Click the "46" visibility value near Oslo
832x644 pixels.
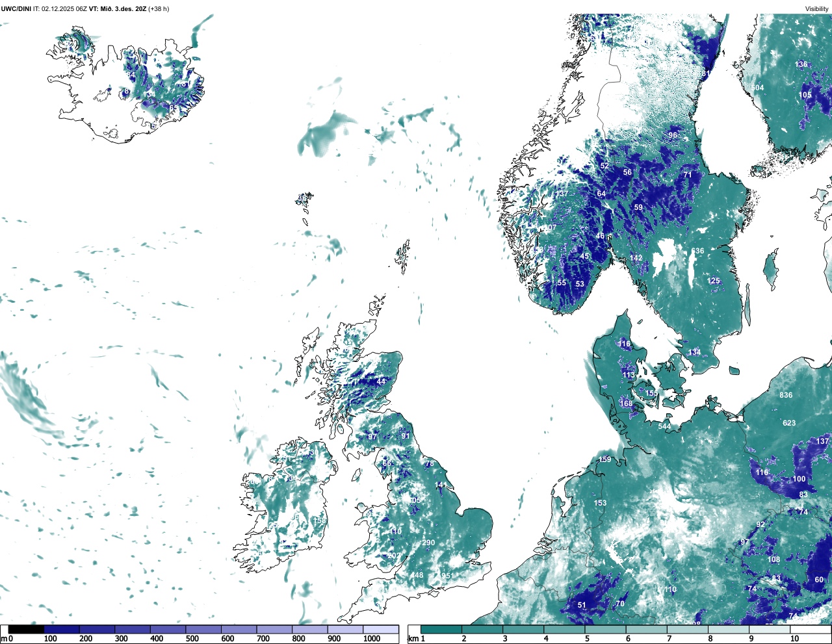point(601,237)
